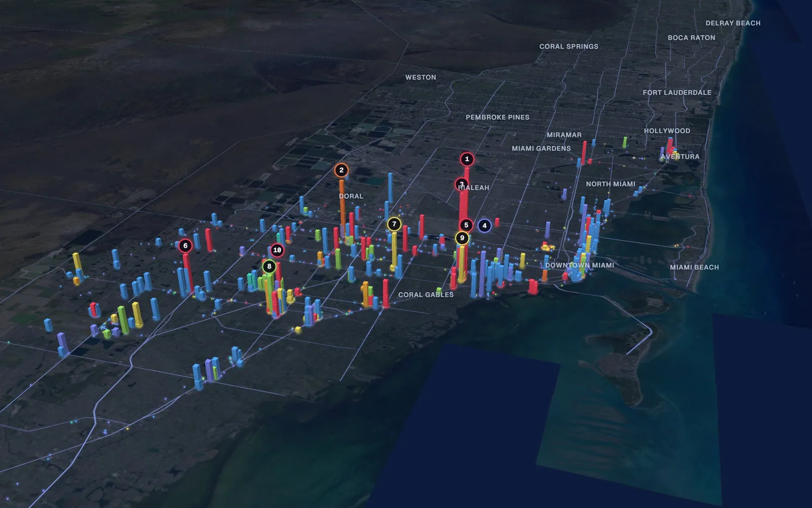Click the Coral Gables label
The width and height of the screenshot is (812, 508).
426,295
